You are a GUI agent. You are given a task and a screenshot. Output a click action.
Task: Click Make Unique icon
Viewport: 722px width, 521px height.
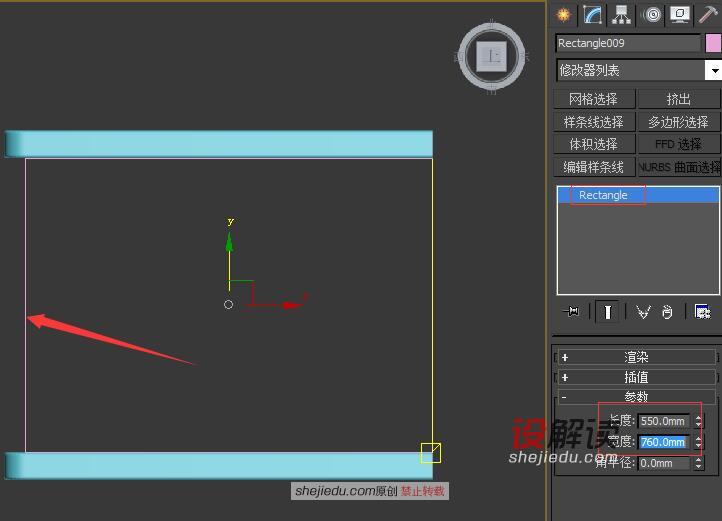coord(643,312)
